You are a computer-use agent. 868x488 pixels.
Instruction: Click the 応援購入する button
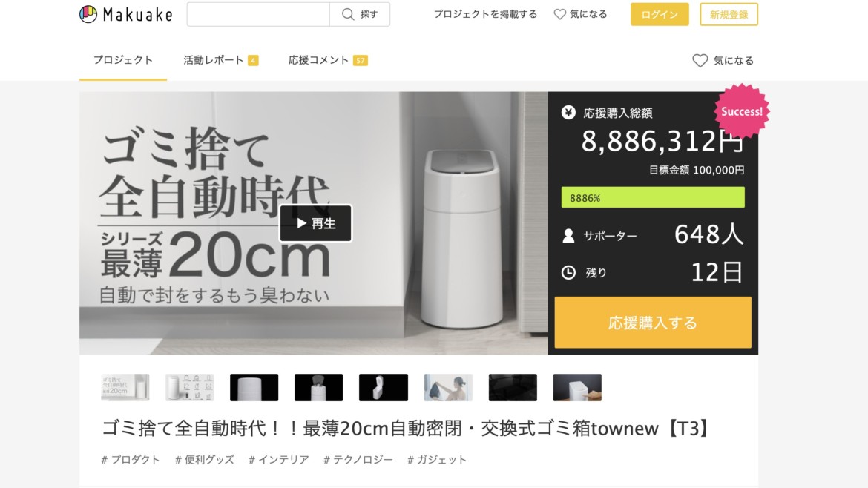pos(653,323)
